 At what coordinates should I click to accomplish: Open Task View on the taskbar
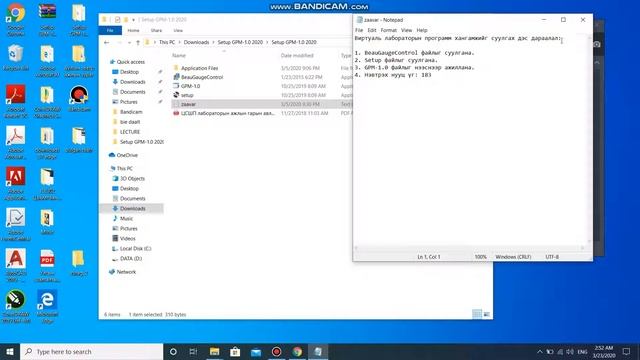pyautogui.click(x=193, y=351)
